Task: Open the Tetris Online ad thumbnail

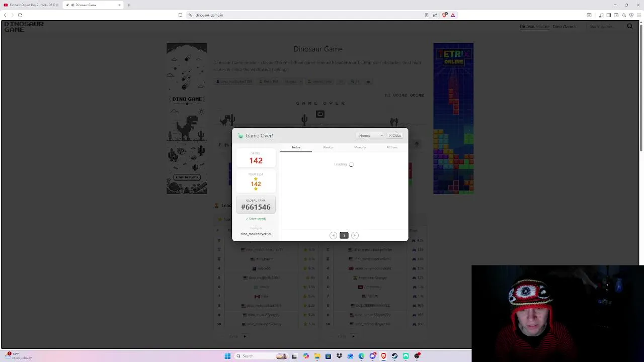Action: coord(453,119)
